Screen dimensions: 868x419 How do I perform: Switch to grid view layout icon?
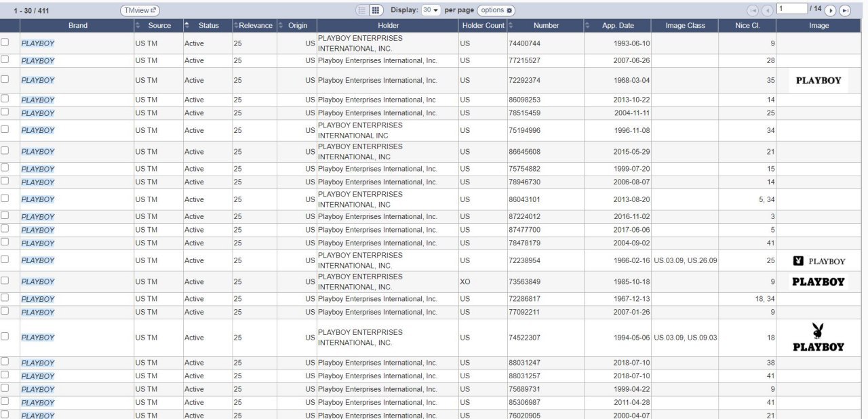click(376, 10)
